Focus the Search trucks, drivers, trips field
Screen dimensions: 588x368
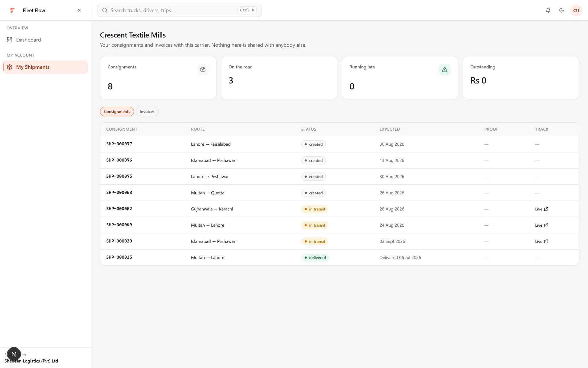[179, 10]
